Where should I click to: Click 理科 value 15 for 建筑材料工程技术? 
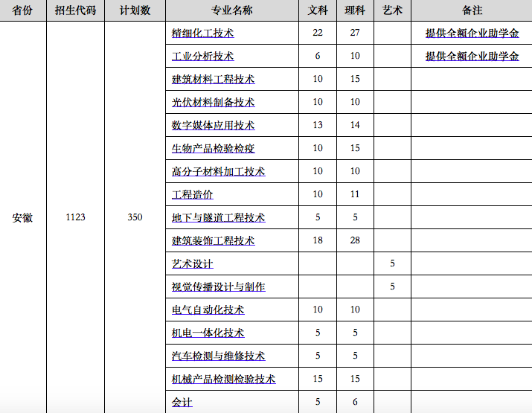tap(355, 79)
